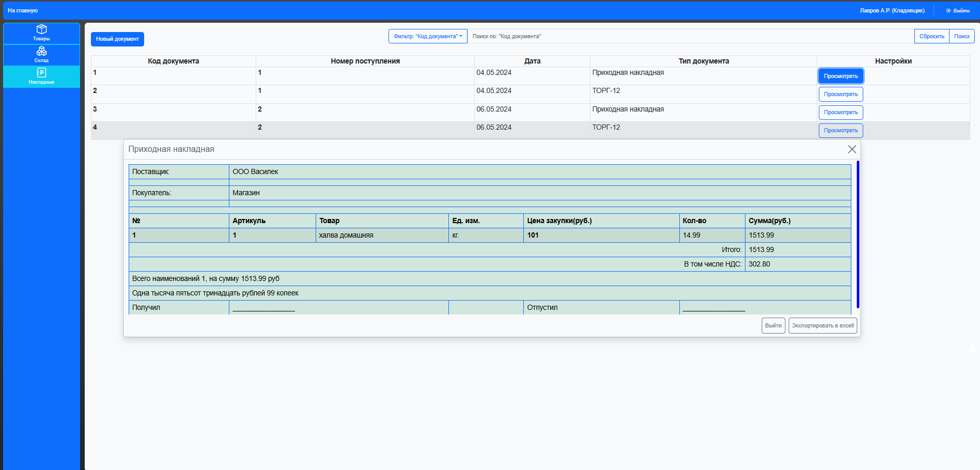Image resolution: width=980 pixels, height=470 pixels.
Task: Close the Приходная накладная dialog
Action: pyautogui.click(x=852, y=149)
